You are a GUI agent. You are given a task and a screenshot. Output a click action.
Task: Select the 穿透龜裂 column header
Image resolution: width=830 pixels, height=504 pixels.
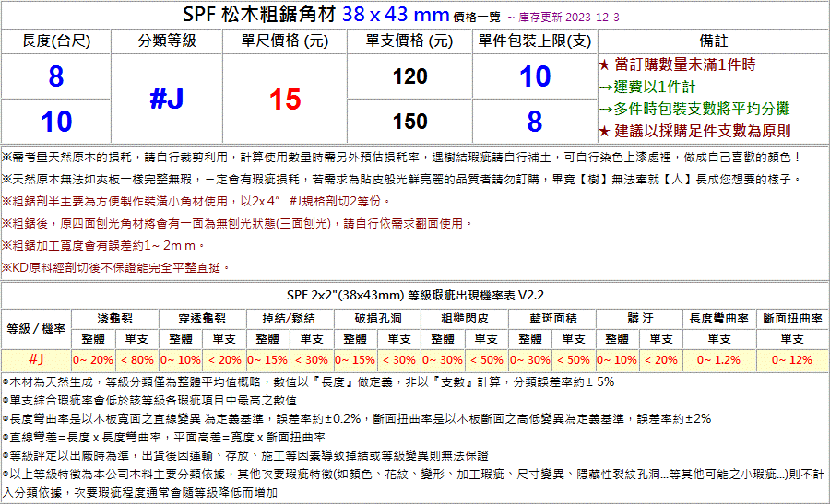(202, 319)
